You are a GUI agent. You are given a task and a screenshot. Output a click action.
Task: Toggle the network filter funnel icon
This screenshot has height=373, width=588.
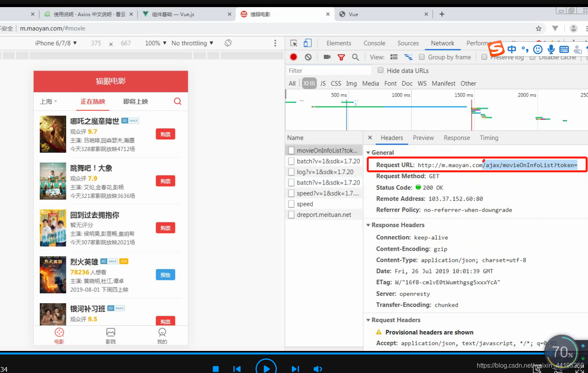click(342, 57)
